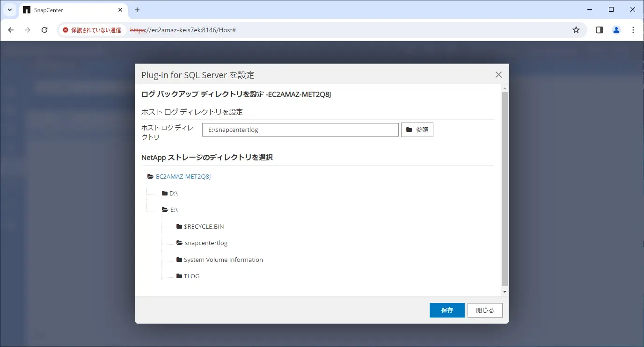Click the dialog scrollbar down arrow
Screen dimensions: 644x347
(505, 291)
